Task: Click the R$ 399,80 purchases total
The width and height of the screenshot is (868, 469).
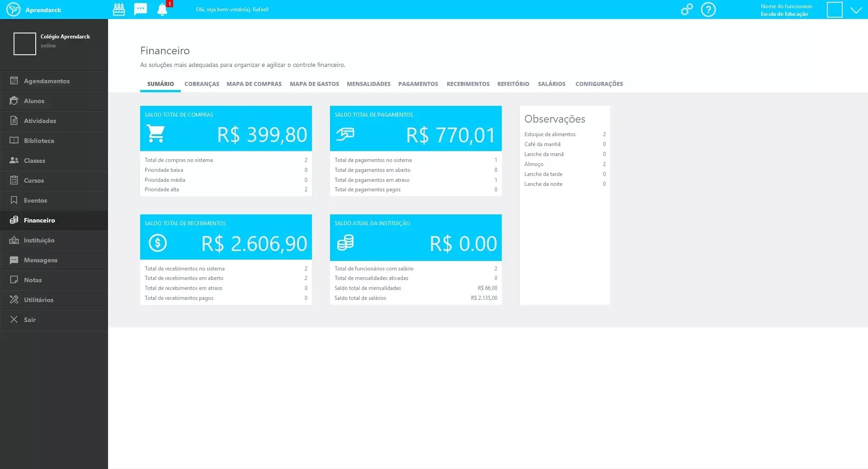Action: pyautogui.click(x=262, y=135)
